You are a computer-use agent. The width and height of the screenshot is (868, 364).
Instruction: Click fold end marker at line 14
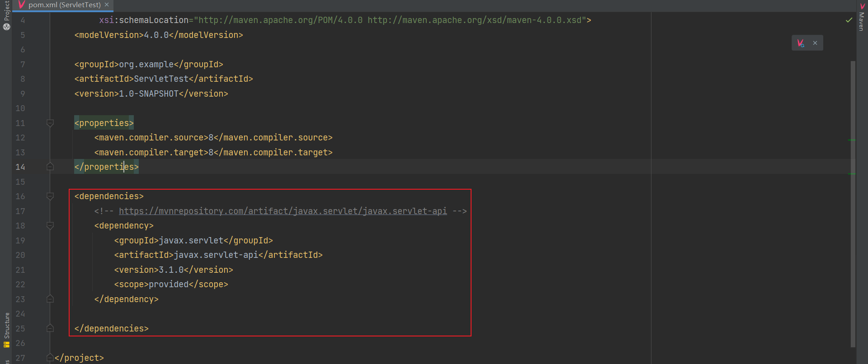pyautogui.click(x=50, y=167)
